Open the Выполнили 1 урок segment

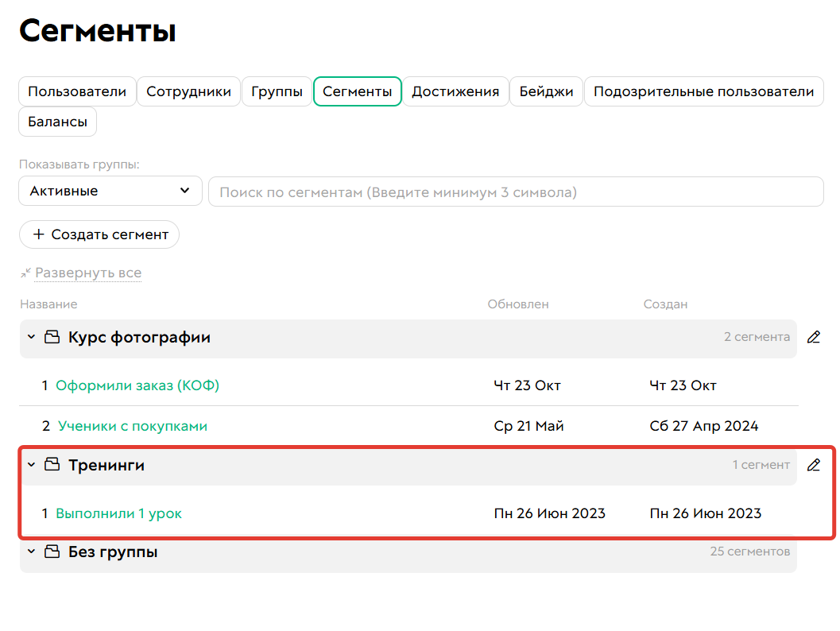(x=118, y=513)
